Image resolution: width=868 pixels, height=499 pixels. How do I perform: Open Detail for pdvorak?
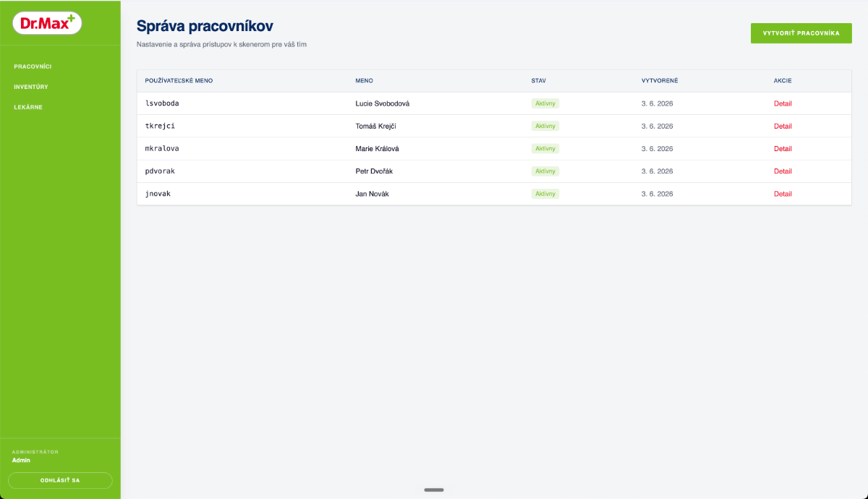pyautogui.click(x=783, y=171)
